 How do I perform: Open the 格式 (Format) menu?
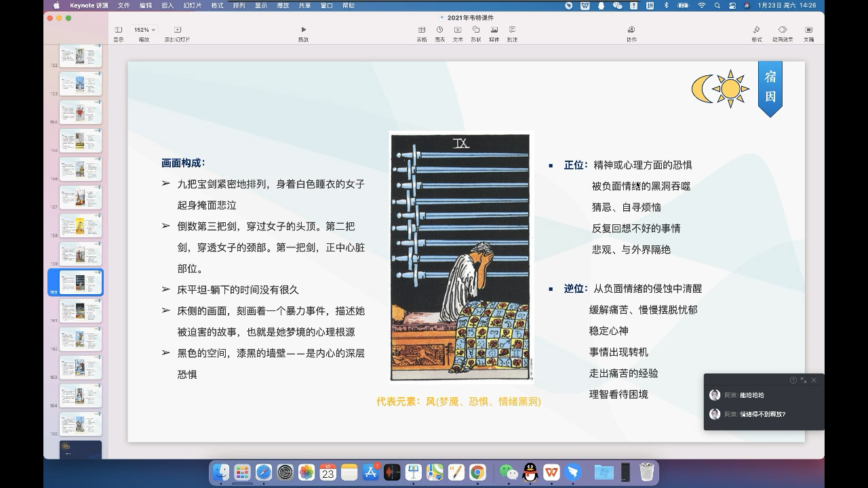pyautogui.click(x=217, y=5)
